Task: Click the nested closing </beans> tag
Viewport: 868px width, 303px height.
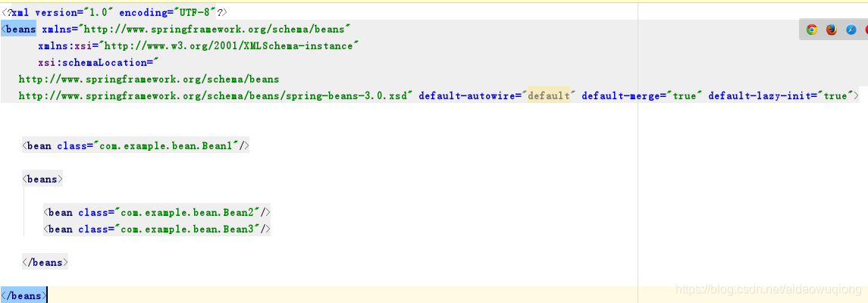Action: 45,262
